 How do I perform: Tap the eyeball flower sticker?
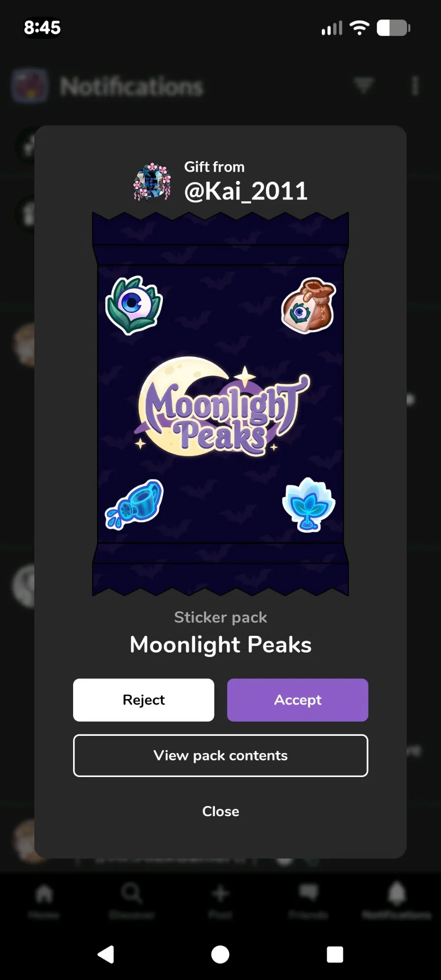[134, 305]
